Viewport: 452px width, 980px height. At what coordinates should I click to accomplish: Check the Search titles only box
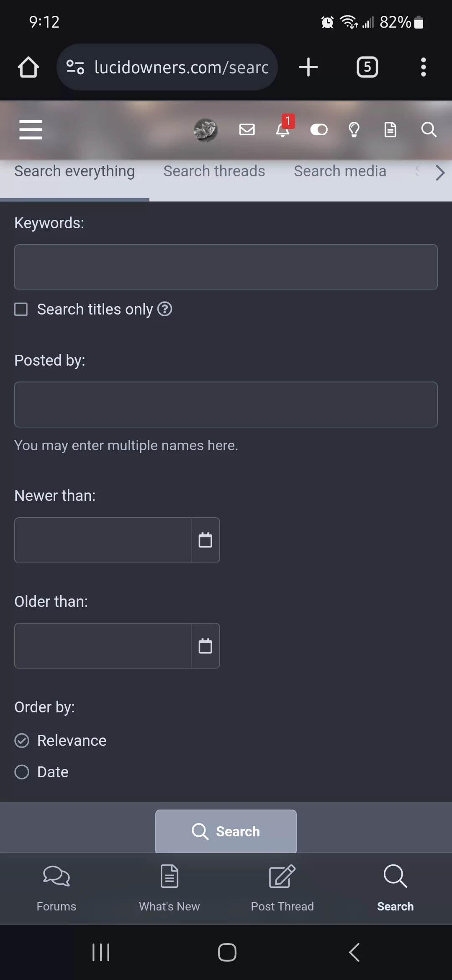[21, 309]
